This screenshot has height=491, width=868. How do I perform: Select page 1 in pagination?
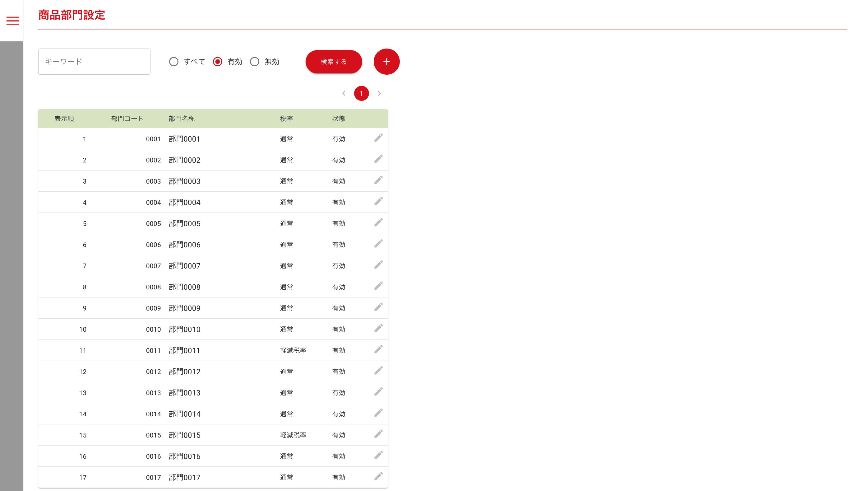pos(361,93)
